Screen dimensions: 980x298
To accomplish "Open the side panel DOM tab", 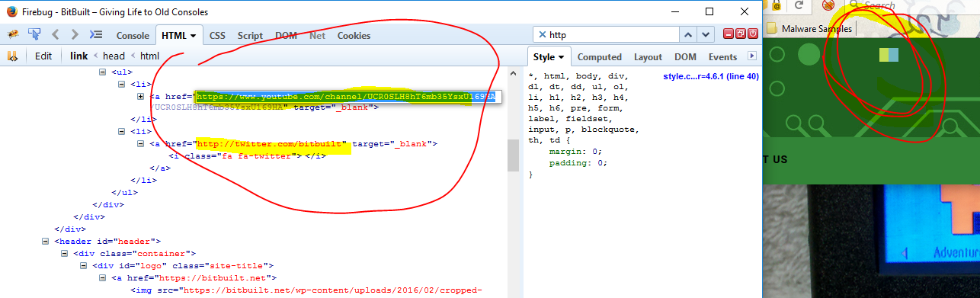I will click(x=685, y=57).
